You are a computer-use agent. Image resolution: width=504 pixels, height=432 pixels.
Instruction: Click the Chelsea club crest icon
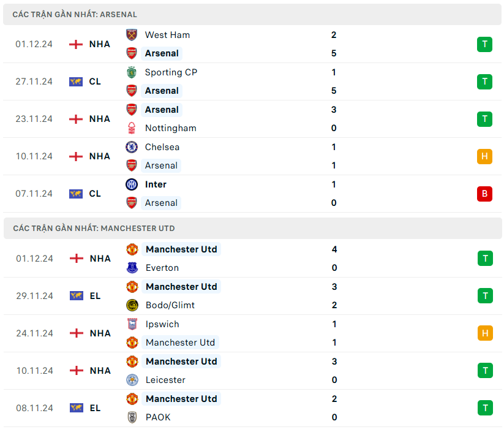[132, 147]
